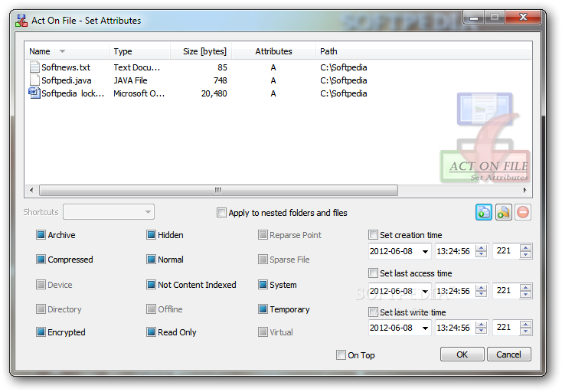This screenshot has width=562, height=392.
Task: Click the 748 size cell
Action: pos(220,80)
